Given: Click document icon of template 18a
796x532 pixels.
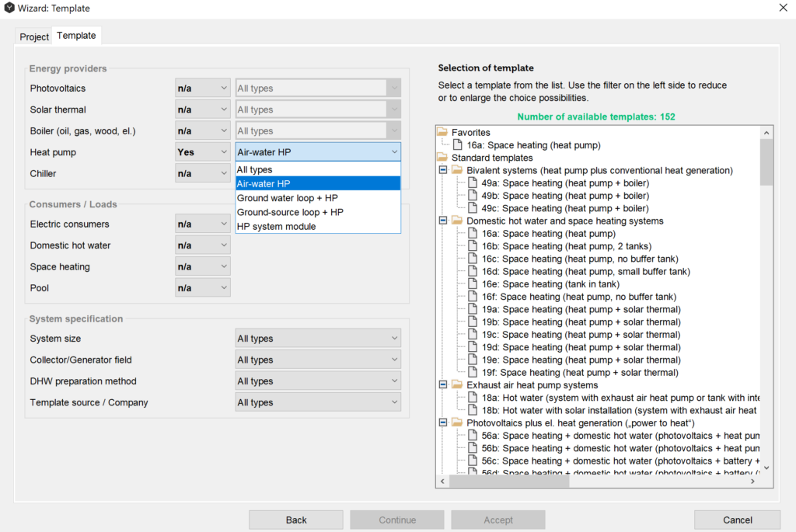Looking at the screenshot, I should [x=473, y=398].
